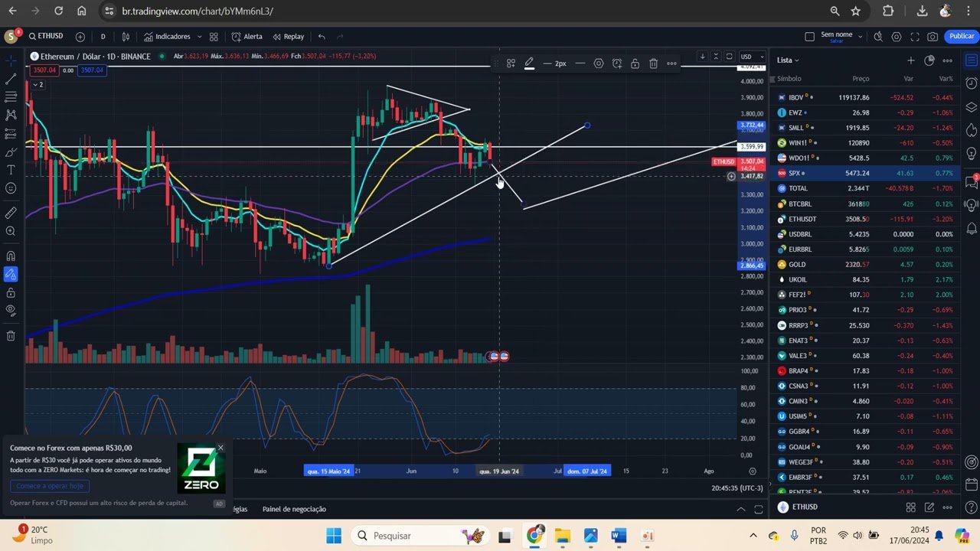Add alert on the selected trend line
The height and width of the screenshot is (551, 980).
pos(617,64)
